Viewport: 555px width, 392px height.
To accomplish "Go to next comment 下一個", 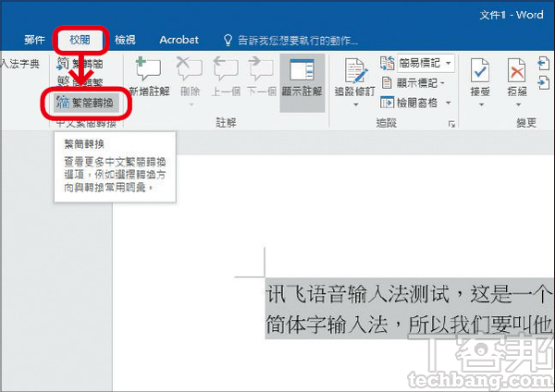I will click(262, 77).
